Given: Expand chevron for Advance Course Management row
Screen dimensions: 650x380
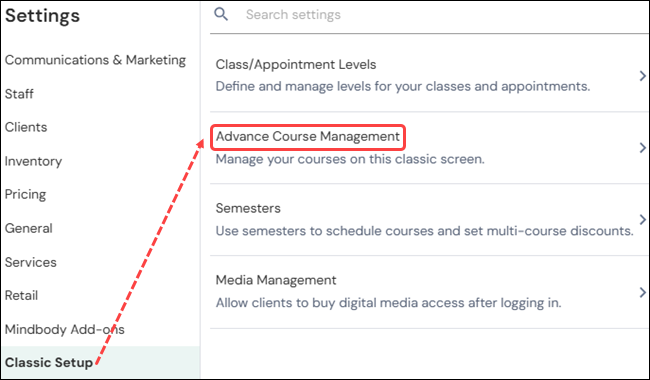Looking at the screenshot, I should coord(642,148).
